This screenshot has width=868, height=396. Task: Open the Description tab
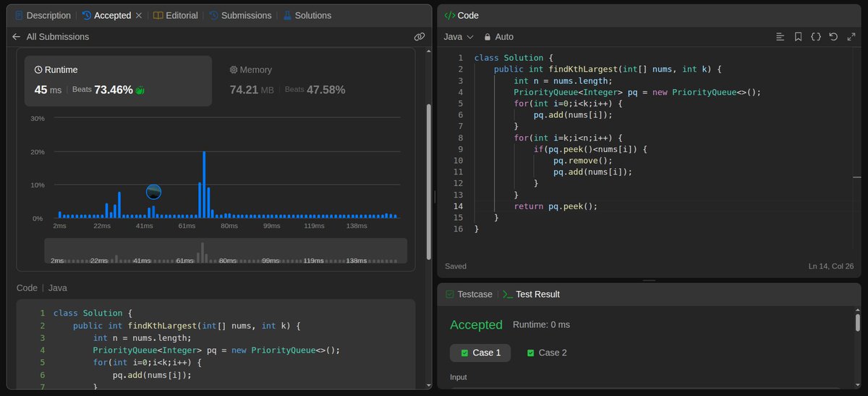(x=42, y=15)
